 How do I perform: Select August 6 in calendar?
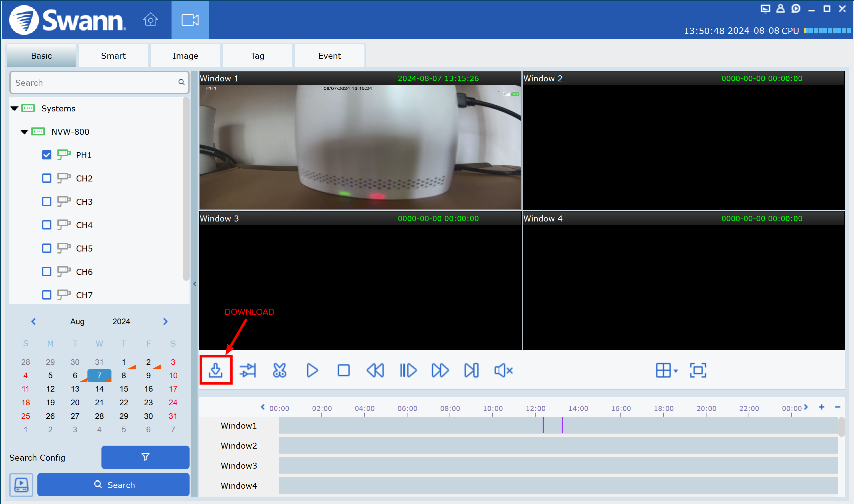click(x=75, y=375)
